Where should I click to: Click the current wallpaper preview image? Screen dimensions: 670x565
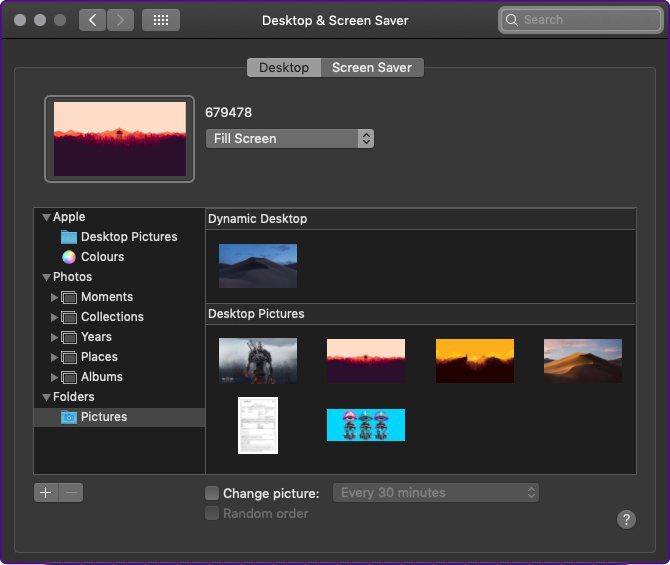tap(120, 139)
